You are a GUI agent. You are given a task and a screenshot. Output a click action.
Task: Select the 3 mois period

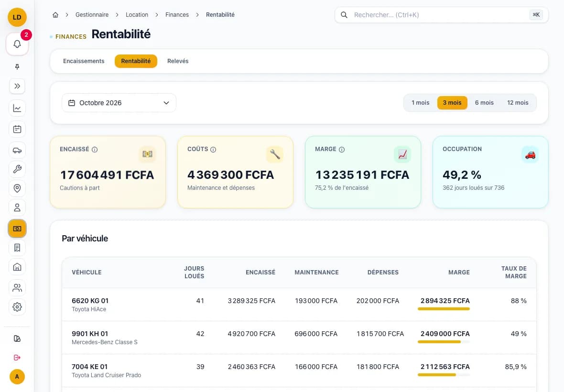click(x=452, y=103)
